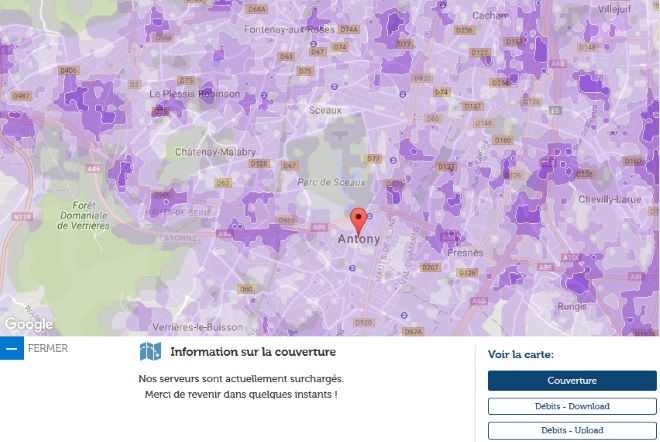Click the Fresnes town label
Screen dimensions: 660x442
pyautogui.click(x=465, y=253)
